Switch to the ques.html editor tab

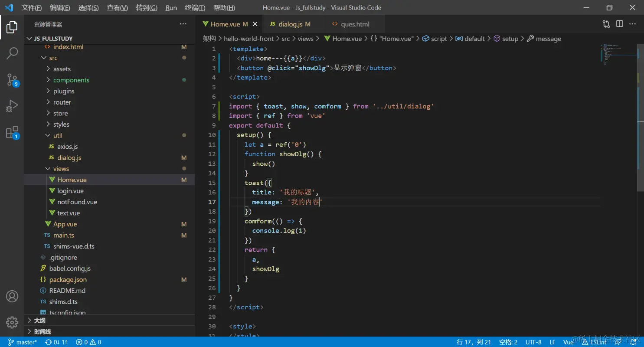point(355,24)
